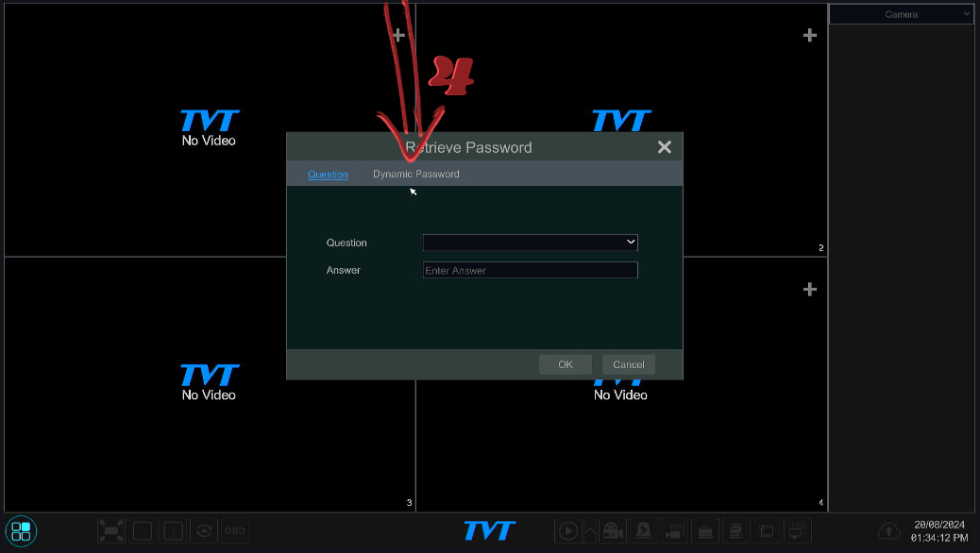The height and width of the screenshot is (553, 980).
Task: Switch to the Dynamic Password tab
Action: [x=416, y=174]
